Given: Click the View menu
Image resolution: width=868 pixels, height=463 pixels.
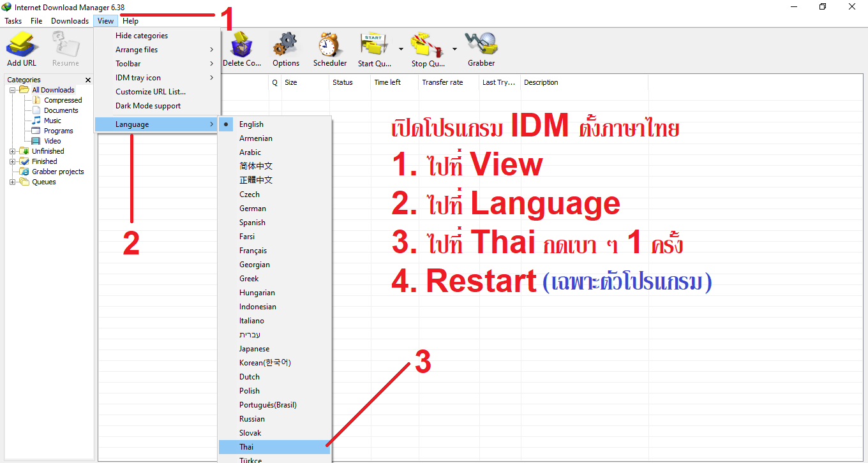Looking at the screenshot, I should point(106,21).
